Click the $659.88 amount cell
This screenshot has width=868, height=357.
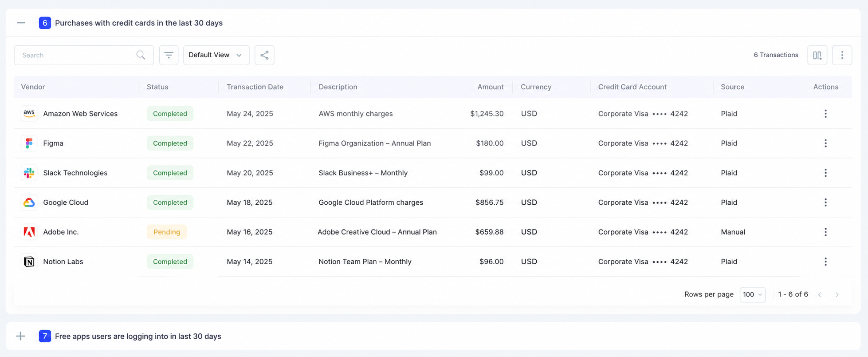(x=489, y=232)
